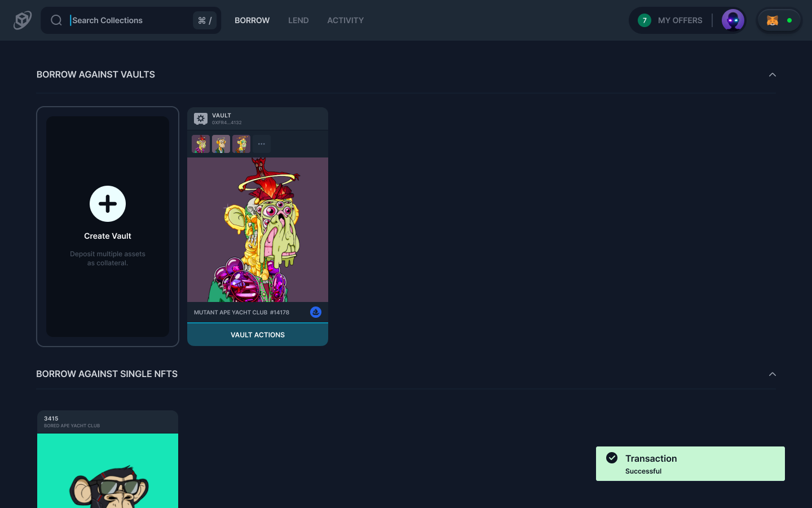The height and width of the screenshot is (508, 812).
Task: Click the keyboard shortcut hint badge
Action: (205, 20)
